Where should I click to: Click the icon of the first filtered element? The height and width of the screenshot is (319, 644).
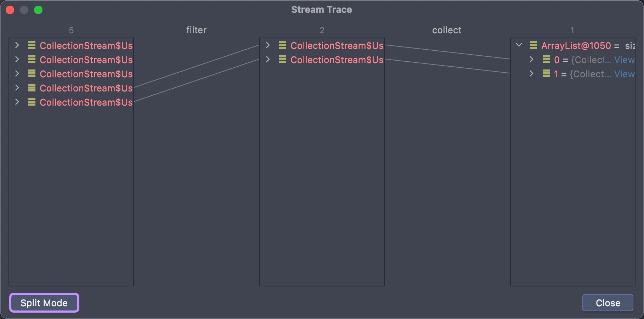(x=283, y=45)
